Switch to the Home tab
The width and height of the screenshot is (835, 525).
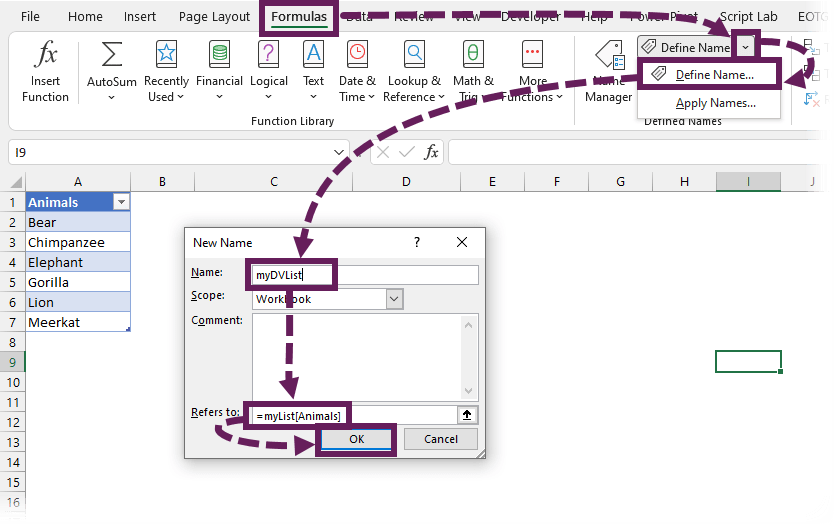tap(85, 17)
